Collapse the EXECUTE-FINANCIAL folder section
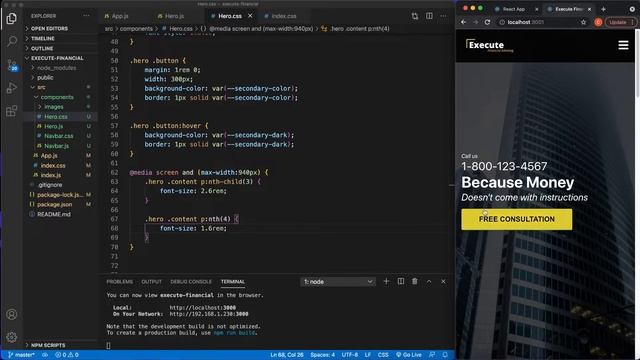Viewport: 640px width, 360px height. click(x=57, y=58)
